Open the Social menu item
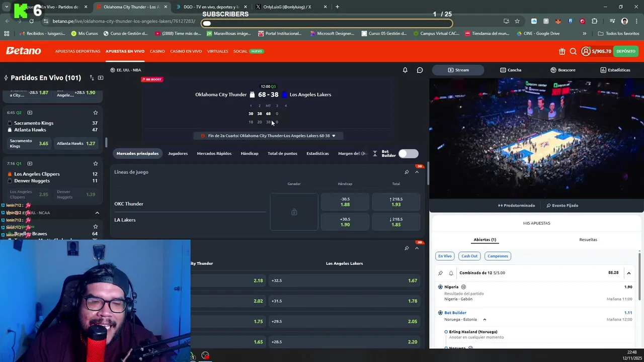Image resolution: width=644 pixels, height=362 pixels. pyautogui.click(x=240, y=51)
